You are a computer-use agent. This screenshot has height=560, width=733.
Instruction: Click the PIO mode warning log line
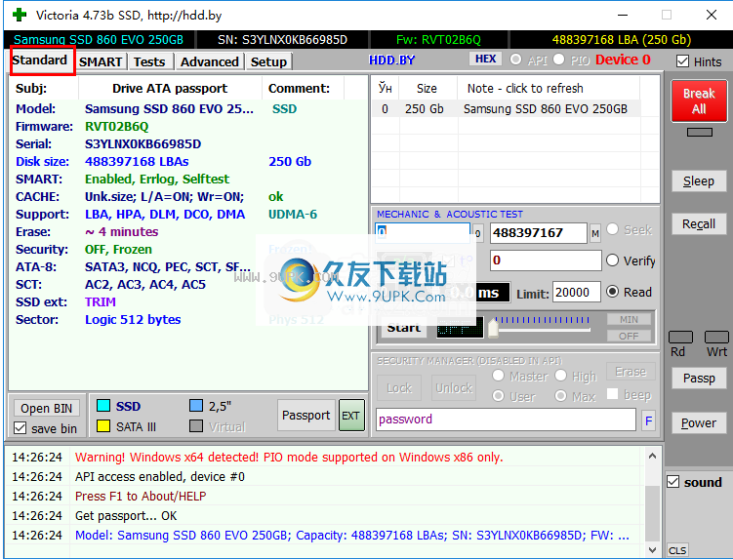[x=289, y=457]
